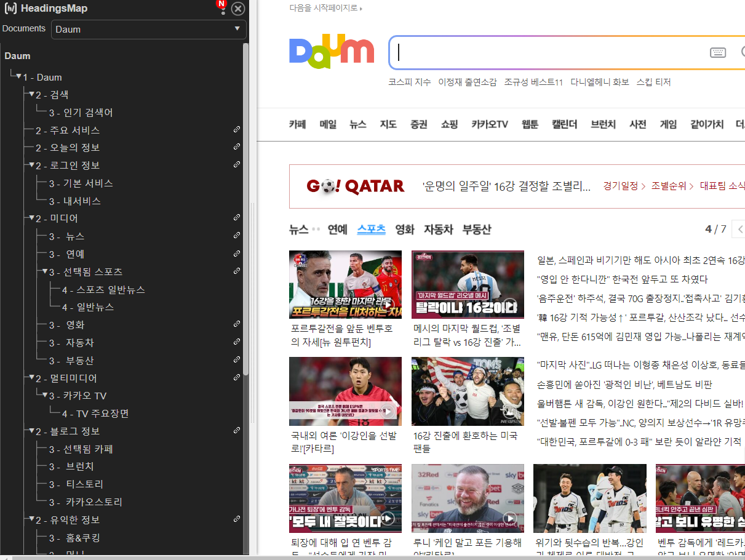Image resolution: width=745 pixels, height=560 pixels.
Task: Collapse the 3 - 카카오 TV node
Action: [45, 395]
